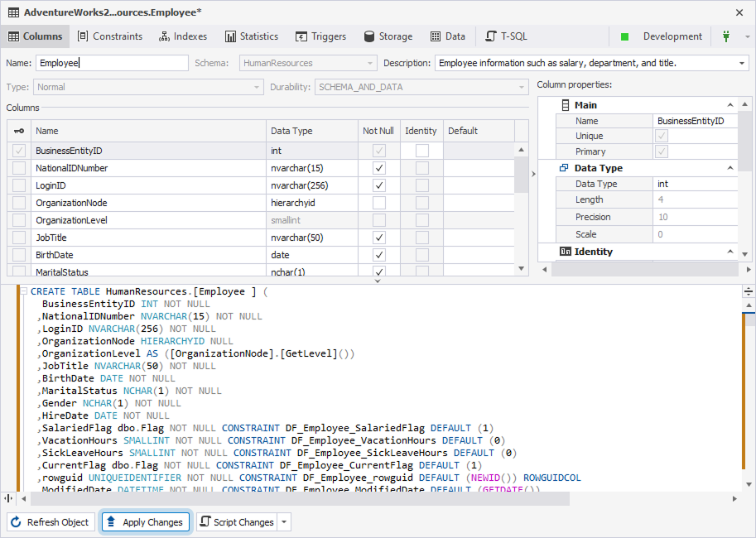This screenshot has width=756, height=538.
Task: Switch to the Columns tab
Action: [x=36, y=36]
